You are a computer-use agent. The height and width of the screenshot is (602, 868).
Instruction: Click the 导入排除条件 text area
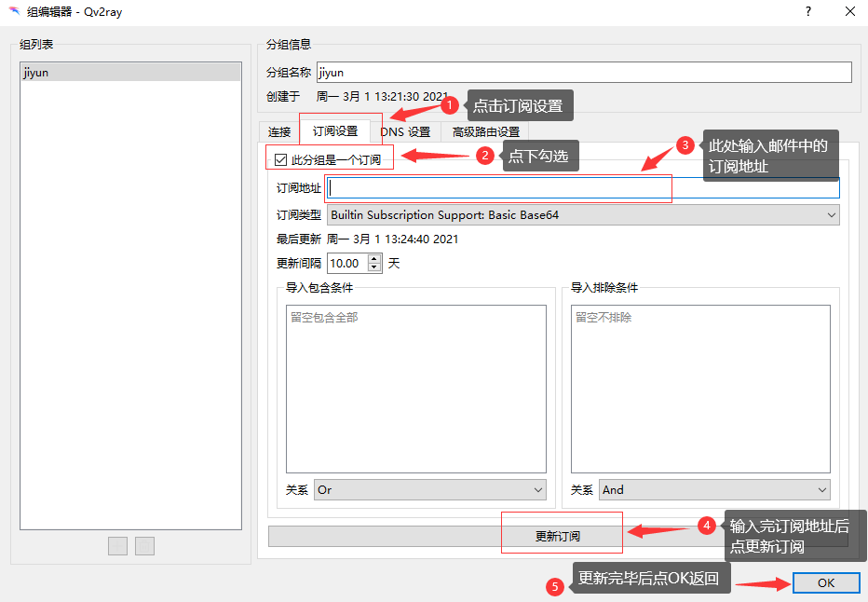click(700, 389)
